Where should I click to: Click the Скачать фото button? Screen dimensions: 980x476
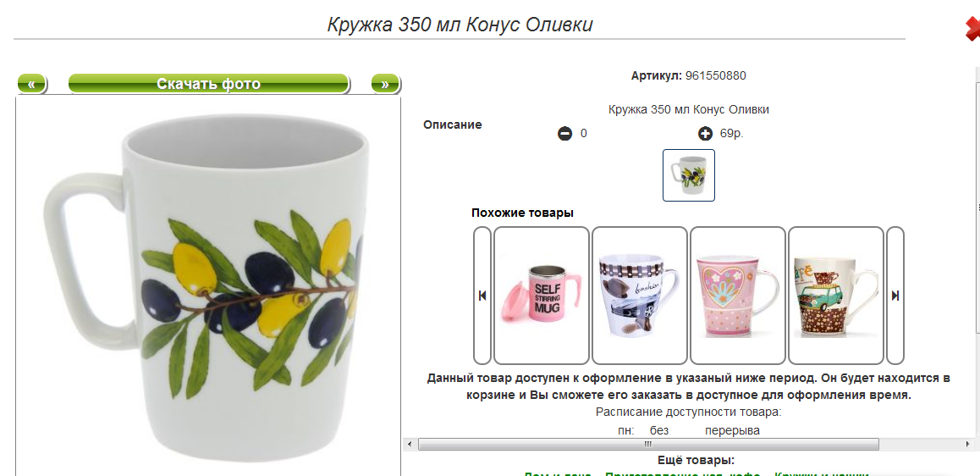point(209,84)
